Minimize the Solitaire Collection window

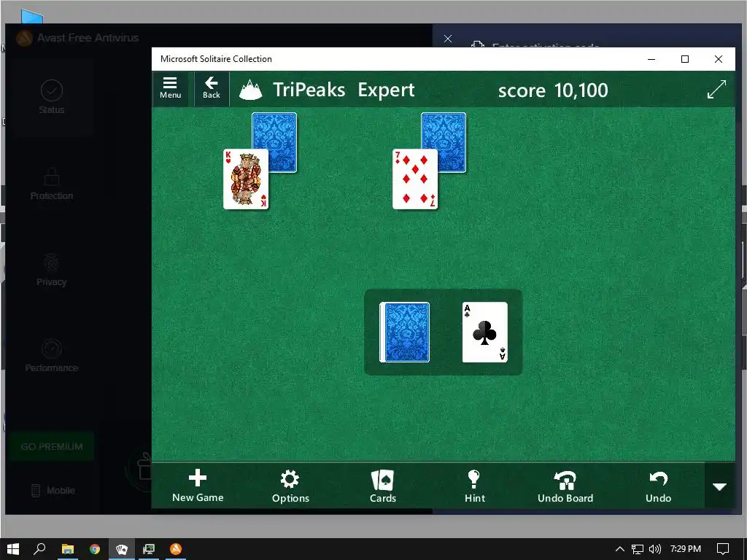tap(651, 59)
